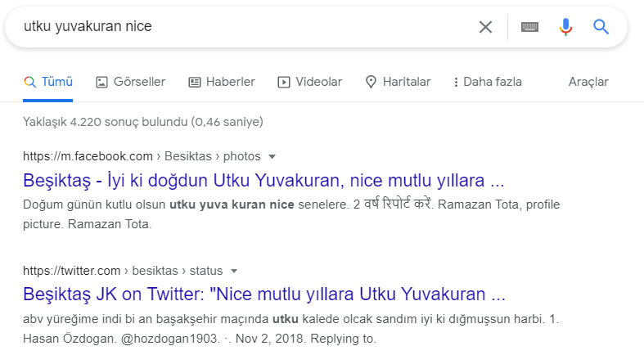This screenshot has height=364, width=644.
Task: Clear the search query with X icon
Action: (485, 27)
